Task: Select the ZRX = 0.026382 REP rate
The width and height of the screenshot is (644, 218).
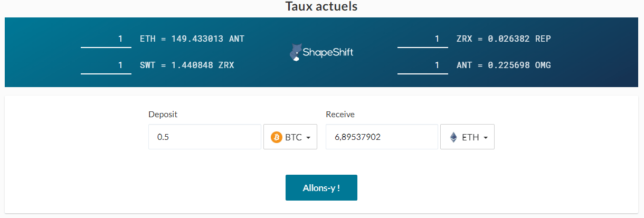Action: point(504,39)
